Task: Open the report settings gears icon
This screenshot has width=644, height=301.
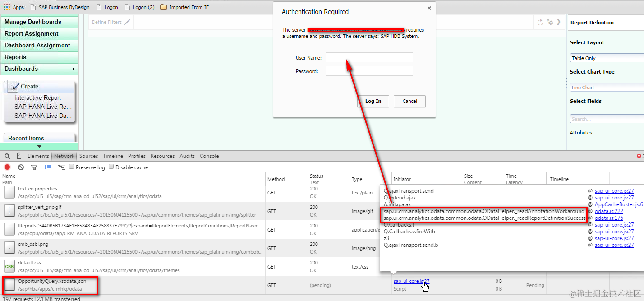Action: tap(550, 22)
